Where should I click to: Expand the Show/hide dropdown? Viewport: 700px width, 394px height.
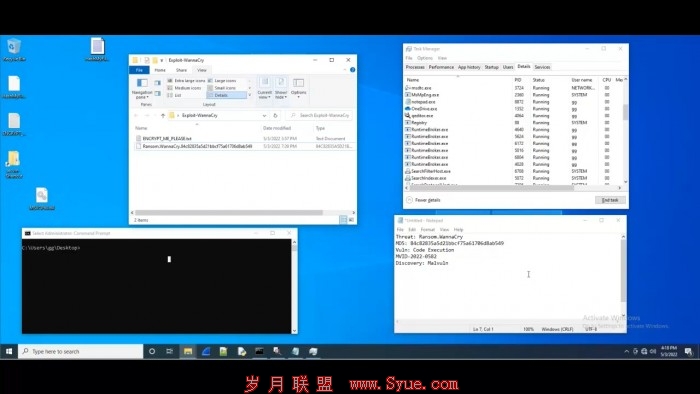point(281,88)
